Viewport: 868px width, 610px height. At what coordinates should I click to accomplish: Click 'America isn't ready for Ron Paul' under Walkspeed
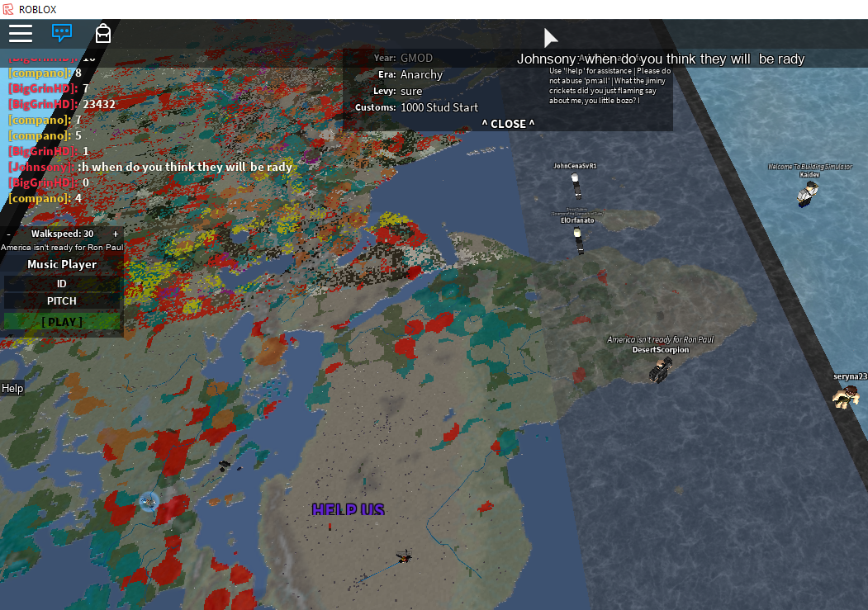pyautogui.click(x=62, y=247)
